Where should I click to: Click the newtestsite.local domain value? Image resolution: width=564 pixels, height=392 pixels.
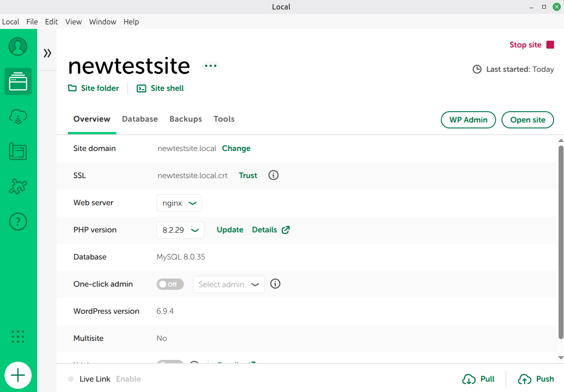click(187, 148)
